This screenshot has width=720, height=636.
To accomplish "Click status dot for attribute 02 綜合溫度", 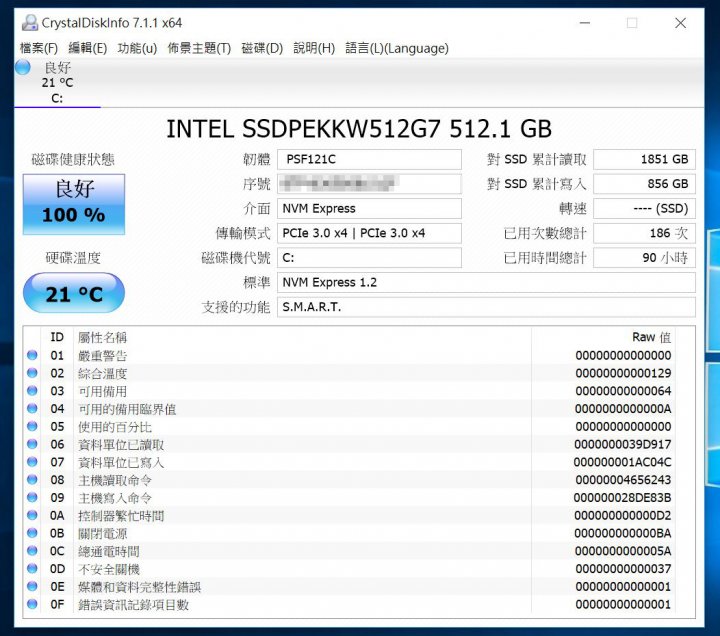I will [32, 373].
